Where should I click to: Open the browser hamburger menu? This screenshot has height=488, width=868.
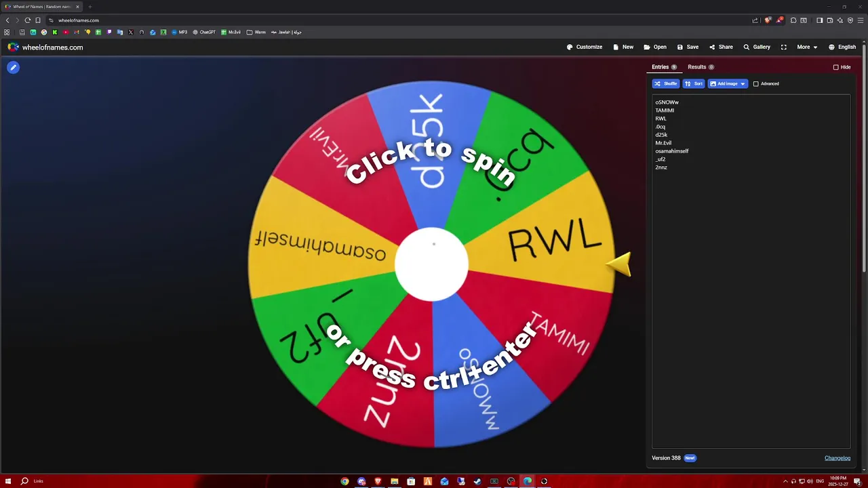861,20
